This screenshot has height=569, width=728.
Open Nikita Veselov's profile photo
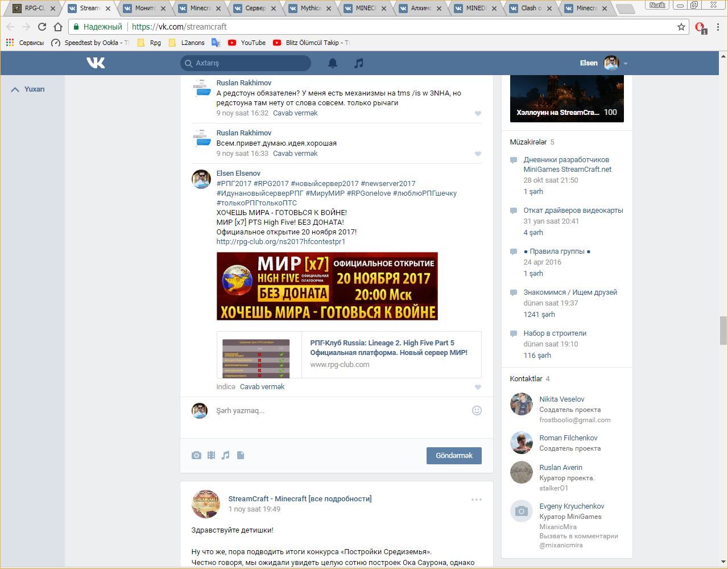click(x=521, y=404)
